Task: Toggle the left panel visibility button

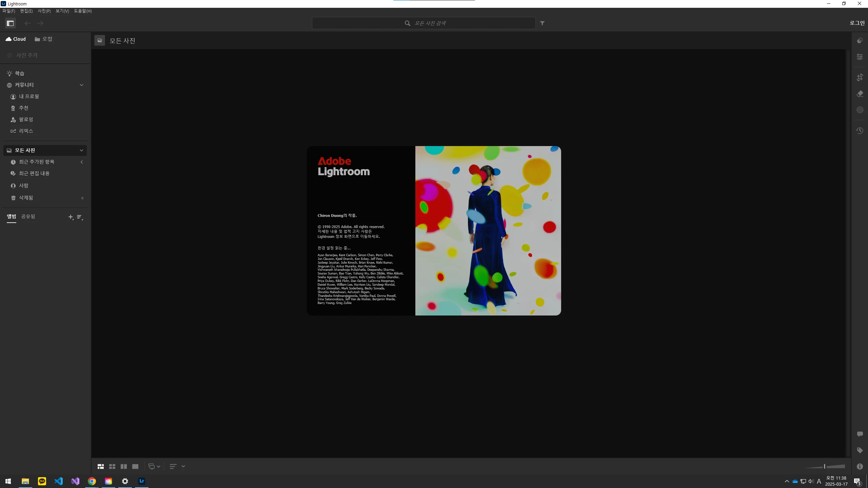Action: tap(10, 23)
